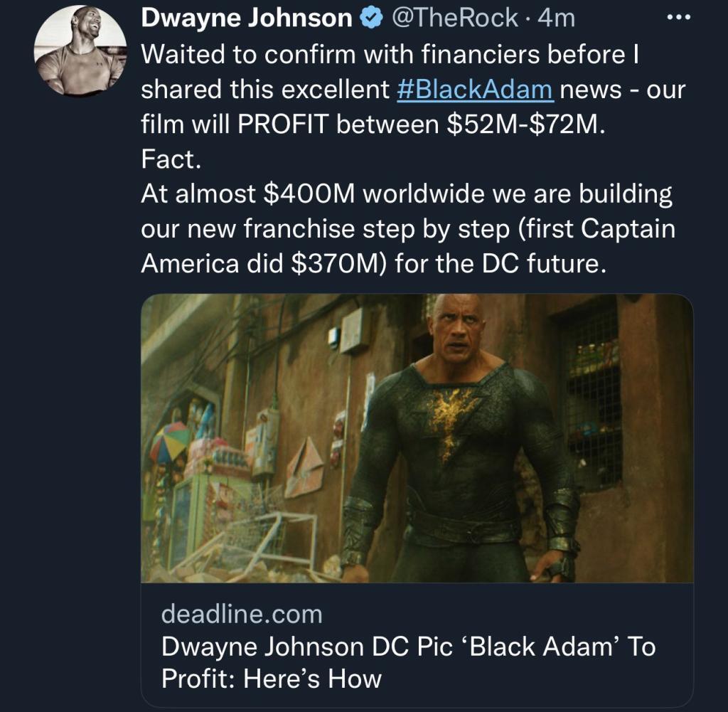
Task: Open the round profile avatar photo
Action: click(80, 51)
